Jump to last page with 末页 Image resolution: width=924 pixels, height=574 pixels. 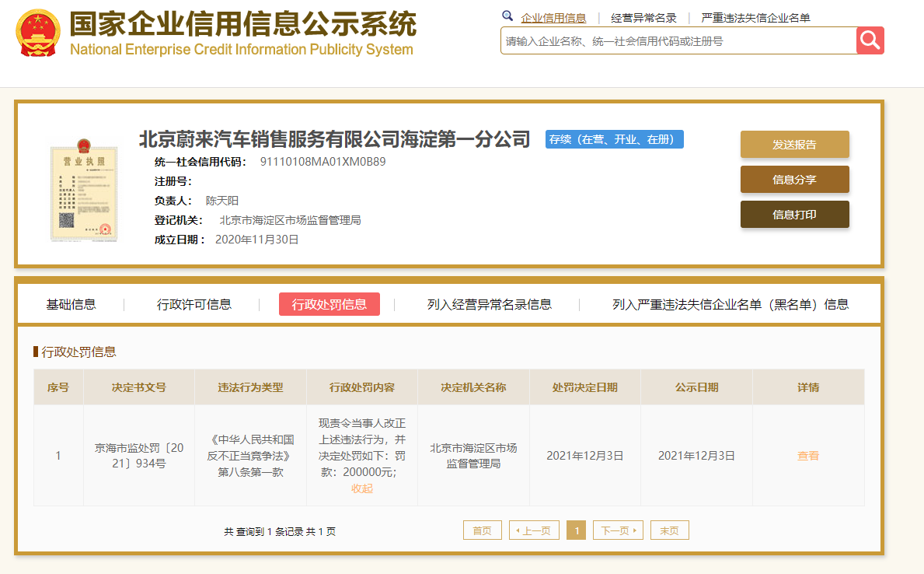pyautogui.click(x=669, y=530)
